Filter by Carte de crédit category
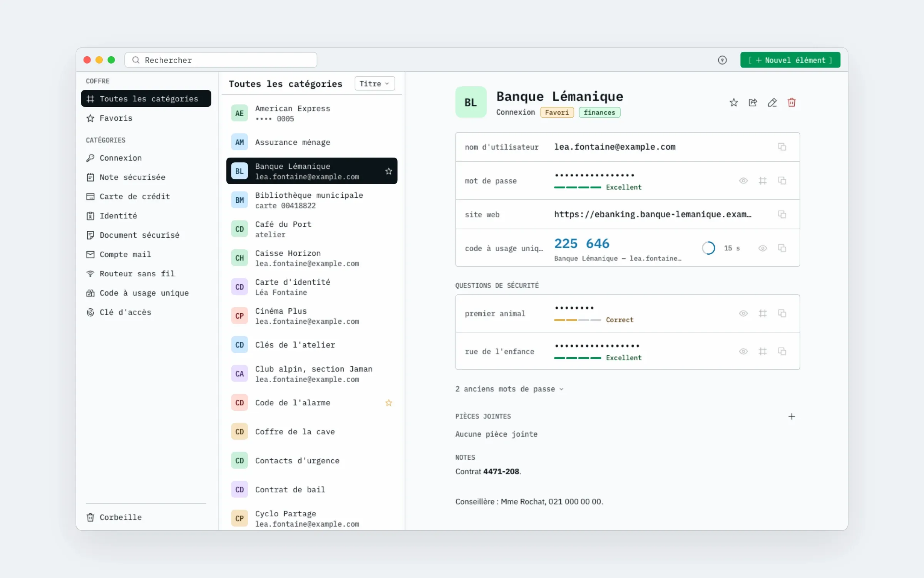 (x=146, y=197)
